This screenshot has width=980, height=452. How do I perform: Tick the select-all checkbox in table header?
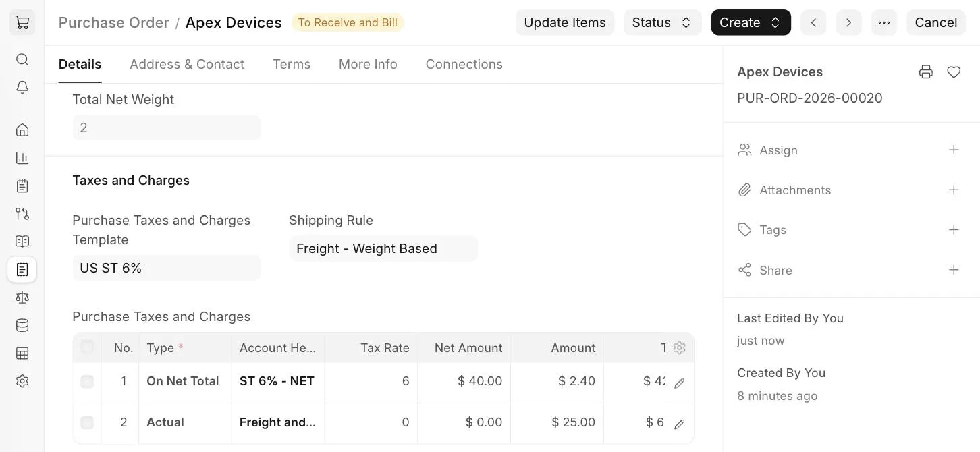(x=87, y=347)
